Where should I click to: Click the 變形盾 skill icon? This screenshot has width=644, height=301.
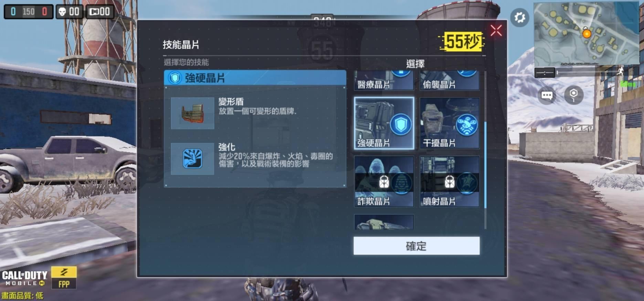[192, 113]
